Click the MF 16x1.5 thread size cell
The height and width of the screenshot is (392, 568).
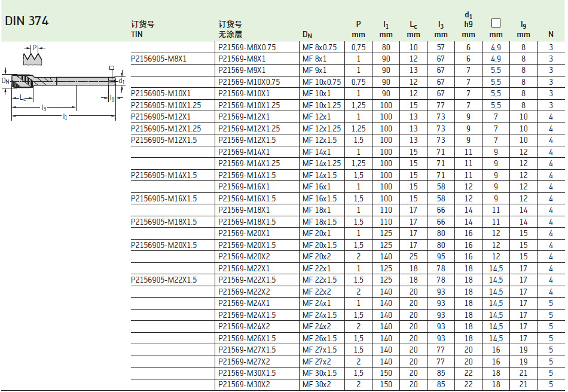320,199
